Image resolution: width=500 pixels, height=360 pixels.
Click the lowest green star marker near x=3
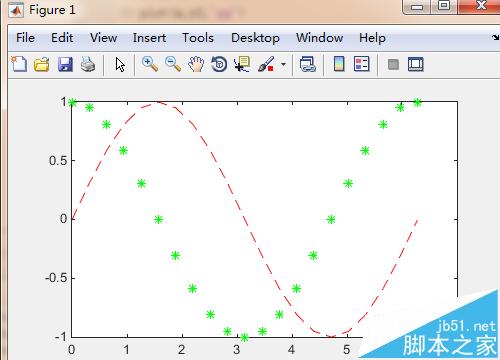coord(244,337)
